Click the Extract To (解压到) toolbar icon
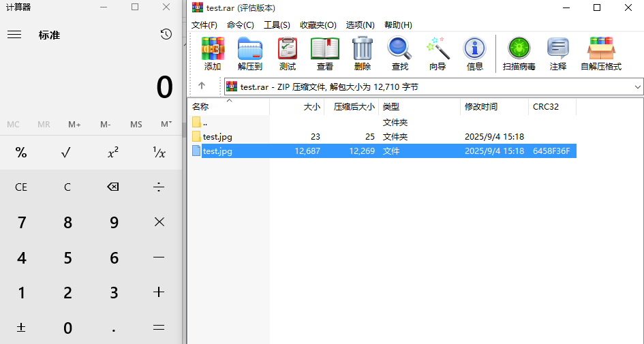 (249, 53)
